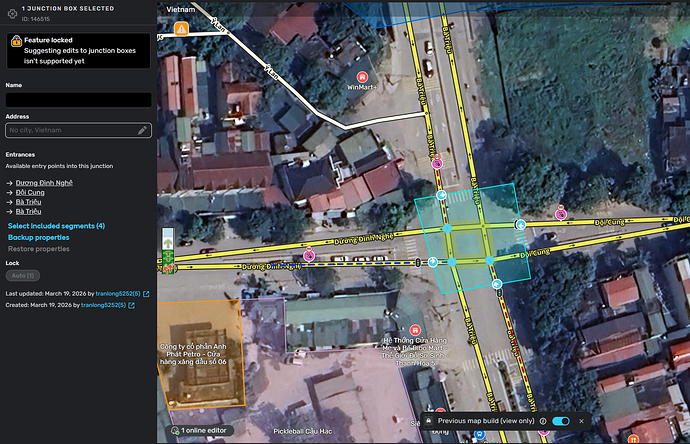Open Last updated editor profile external link icon
This screenshot has width=690, height=444.
[146, 294]
